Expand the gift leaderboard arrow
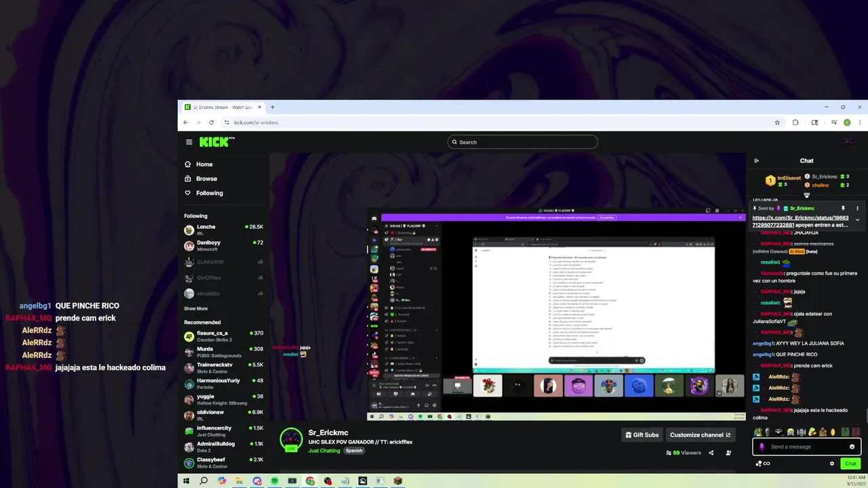Viewport: 868px width, 488px height. pyautogui.click(x=806, y=195)
